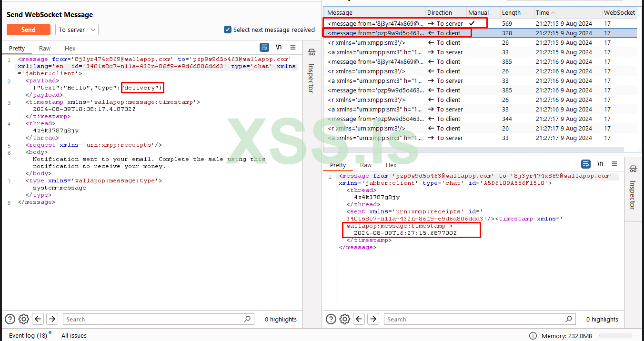Select the 385-length message from 'pzp9w9d5o463'
Viewport: 644px width, 341px height.
coord(480,90)
